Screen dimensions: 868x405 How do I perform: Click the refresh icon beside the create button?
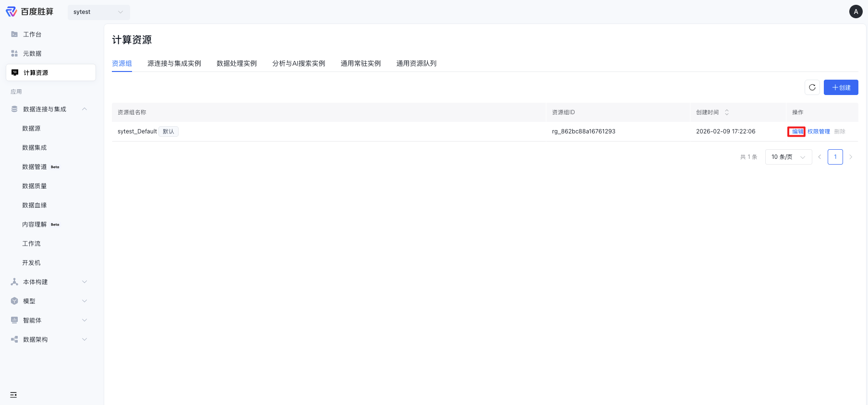pyautogui.click(x=812, y=87)
